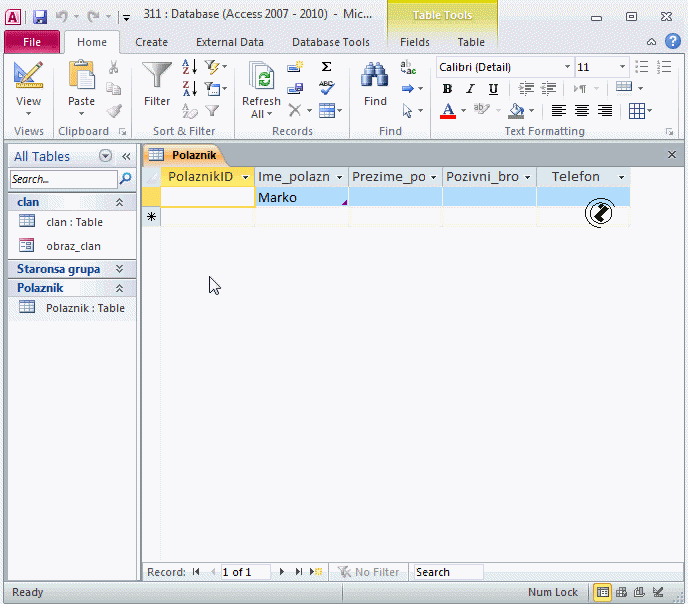Click the Paste clipboard icon
Viewport: 688px width, 604px height.
(x=81, y=77)
